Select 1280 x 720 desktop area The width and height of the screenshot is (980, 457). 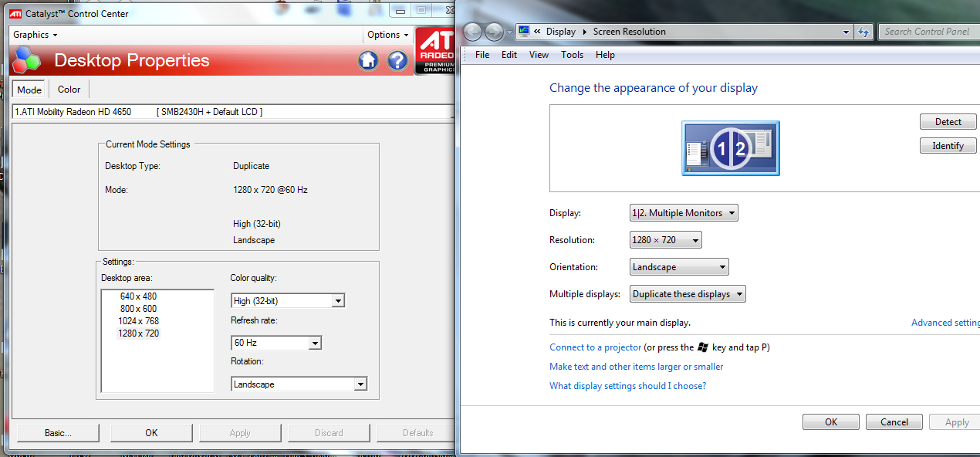pos(138,333)
